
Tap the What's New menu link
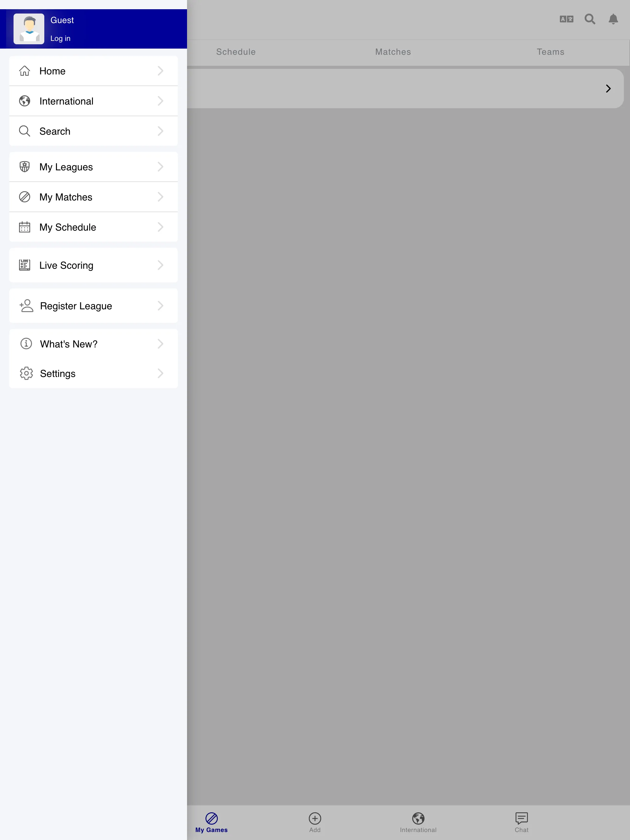pos(93,343)
